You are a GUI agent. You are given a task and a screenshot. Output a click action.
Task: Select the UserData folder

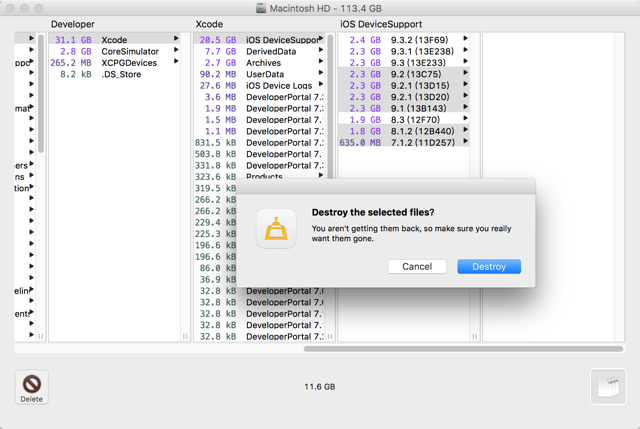click(259, 74)
